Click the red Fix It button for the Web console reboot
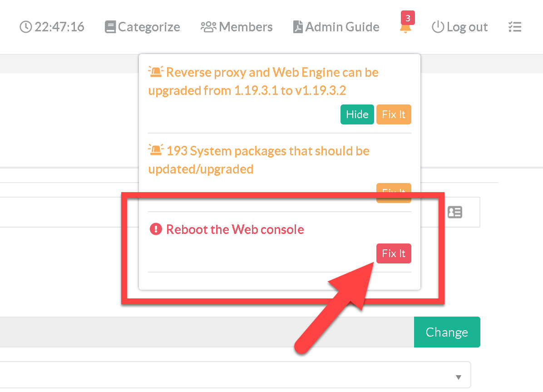 pos(394,253)
